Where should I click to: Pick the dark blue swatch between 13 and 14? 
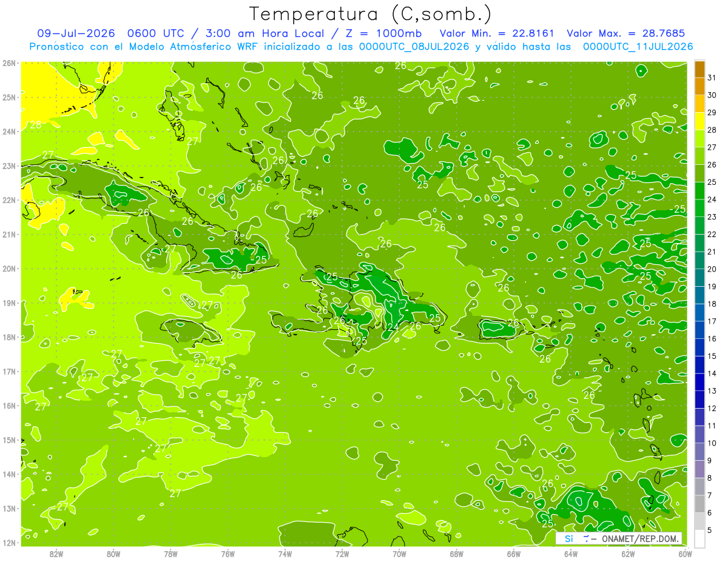(x=699, y=382)
